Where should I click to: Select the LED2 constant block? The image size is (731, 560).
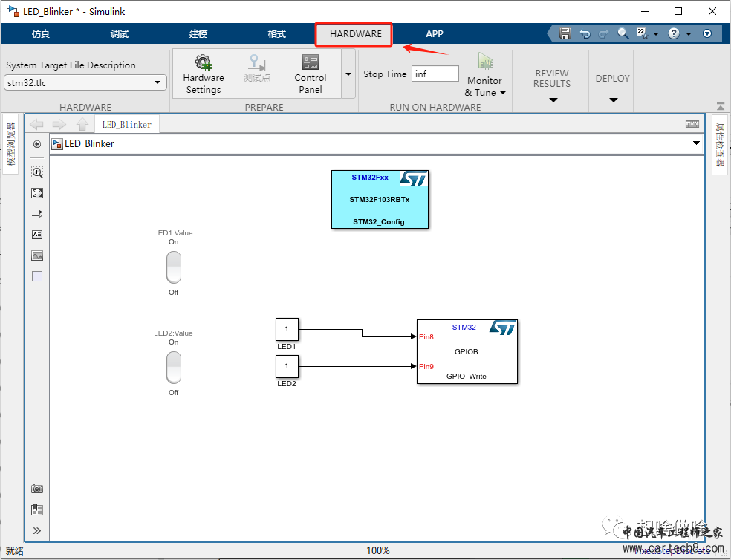[287, 366]
